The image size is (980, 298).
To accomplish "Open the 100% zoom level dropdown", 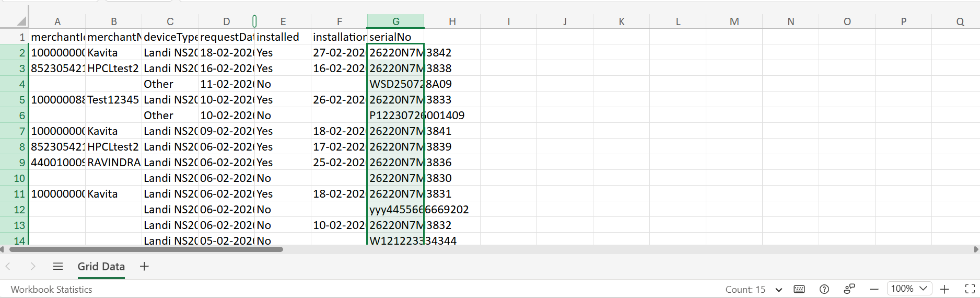I will [909, 289].
